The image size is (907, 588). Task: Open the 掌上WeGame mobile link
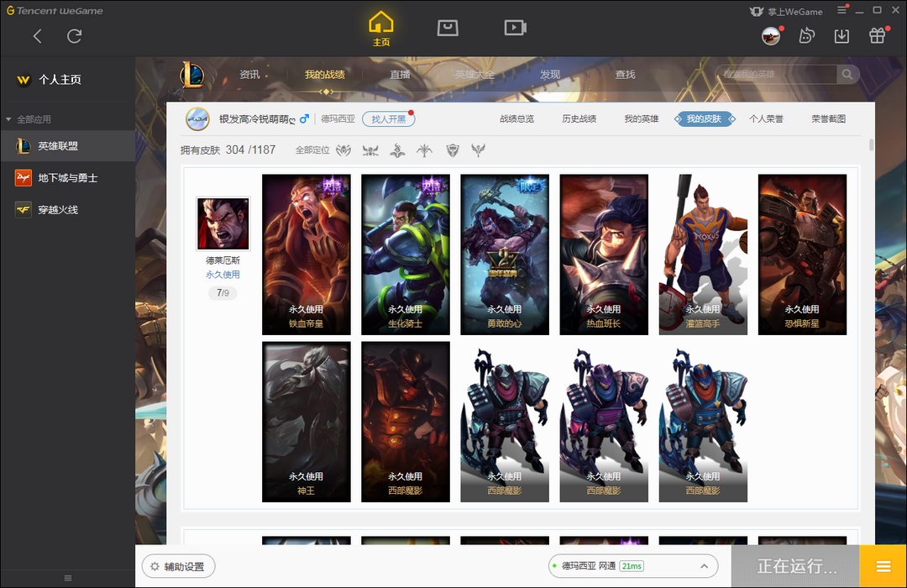[x=785, y=12]
